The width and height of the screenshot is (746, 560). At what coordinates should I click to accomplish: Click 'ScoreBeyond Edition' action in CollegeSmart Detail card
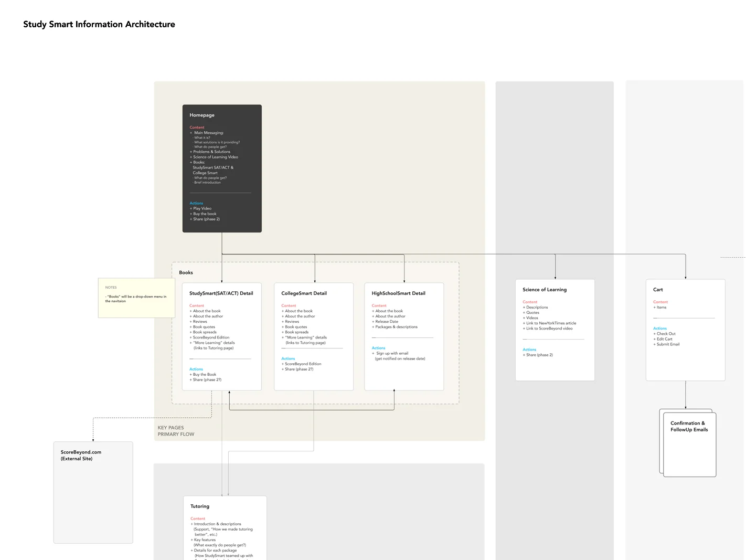pyautogui.click(x=303, y=364)
